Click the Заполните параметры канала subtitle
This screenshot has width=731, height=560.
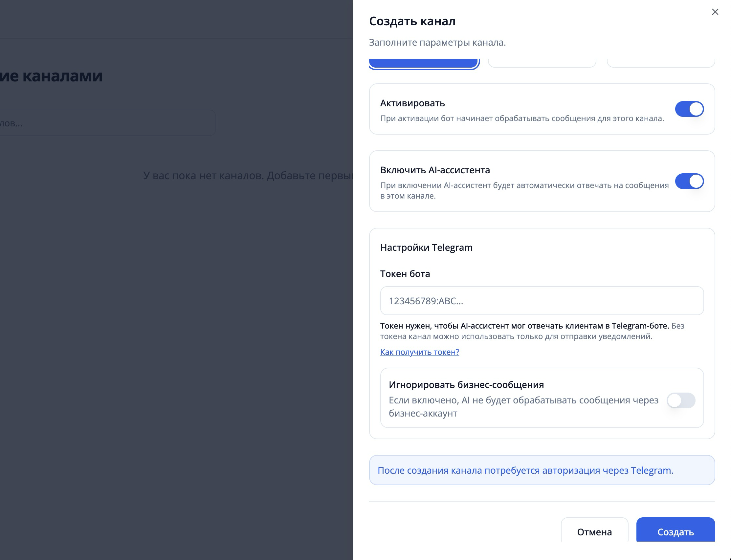tap(437, 42)
